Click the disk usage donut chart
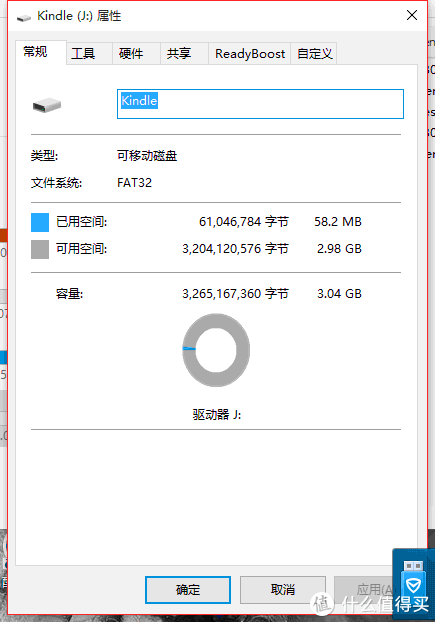 click(216, 350)
